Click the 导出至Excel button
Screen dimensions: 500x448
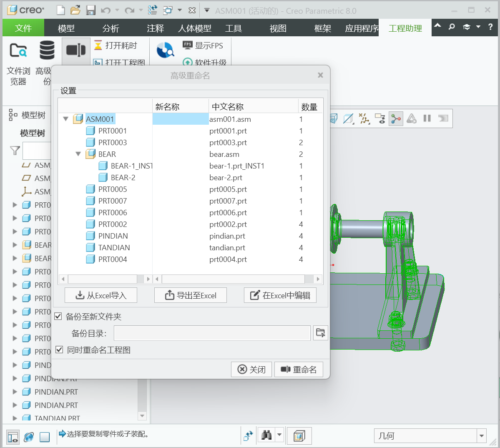point(191,295)
